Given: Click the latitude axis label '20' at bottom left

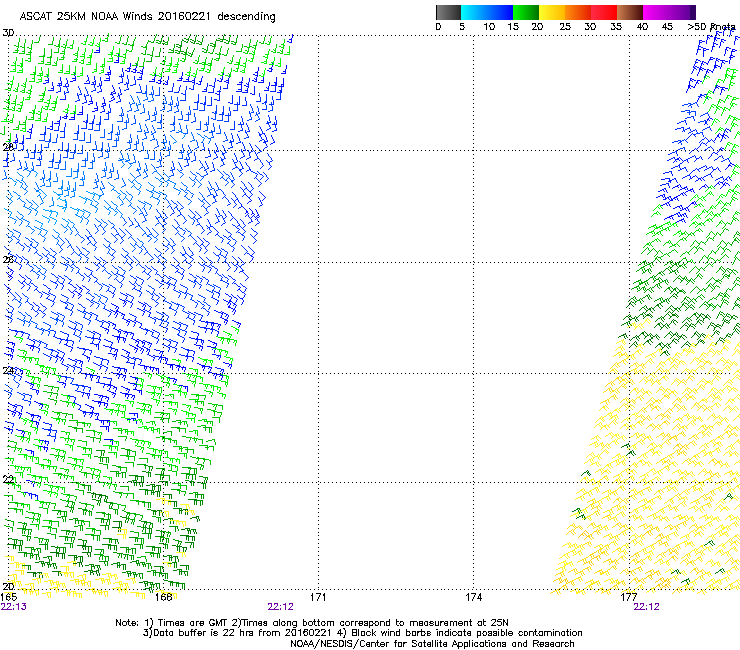Looking at the screenshot, I should coord(8,587).
